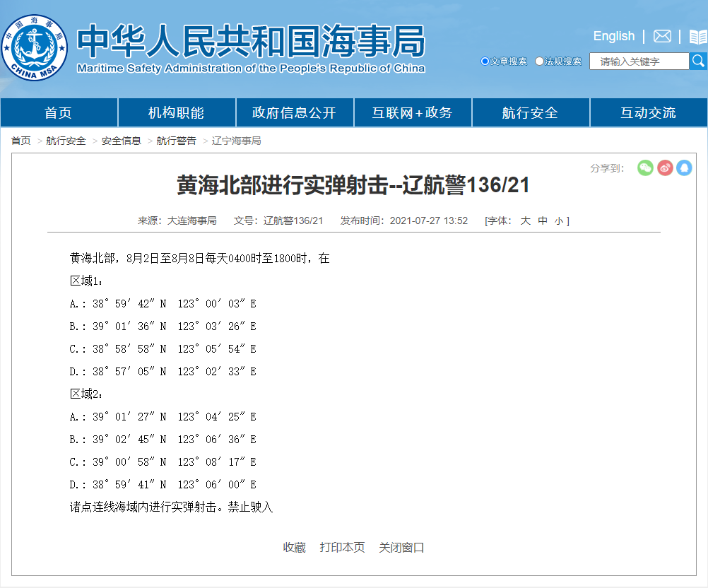This screenshot has height=588, width=708.
Task: Go to 辽宁海事局 in the breadcrumb
Action: pos(236,141)
